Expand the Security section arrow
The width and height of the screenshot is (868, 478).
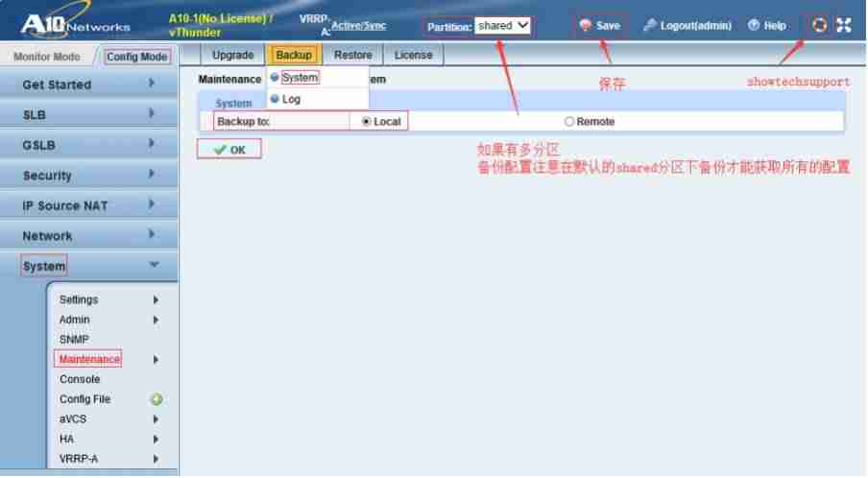151,174
